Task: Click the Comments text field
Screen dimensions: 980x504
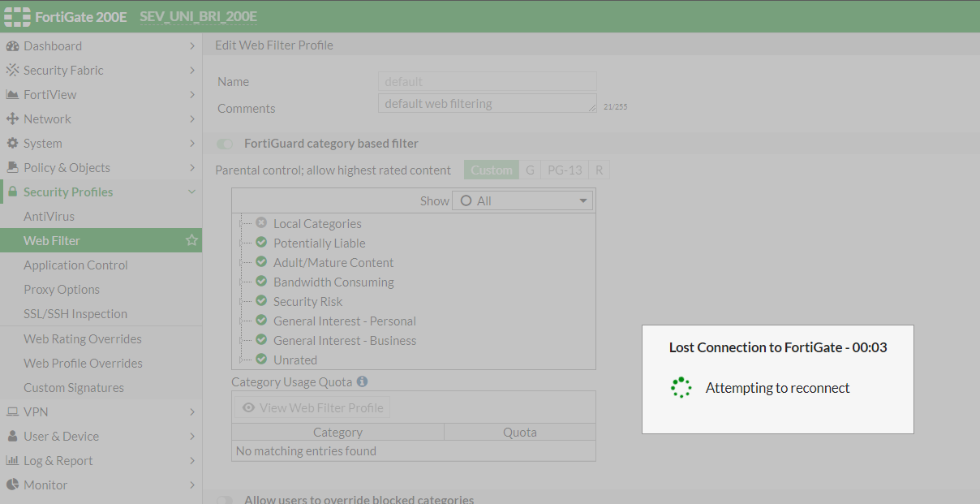Action: (x=488, y=103)
